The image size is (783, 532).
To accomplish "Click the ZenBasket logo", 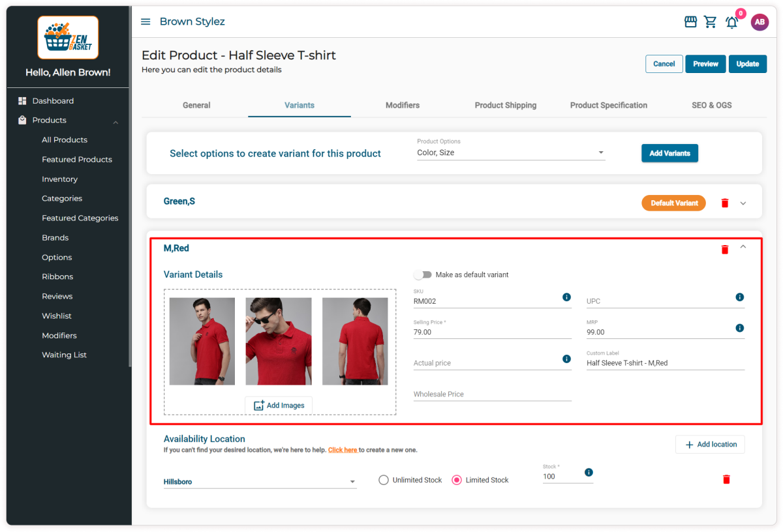I will [x=68, y=37].
